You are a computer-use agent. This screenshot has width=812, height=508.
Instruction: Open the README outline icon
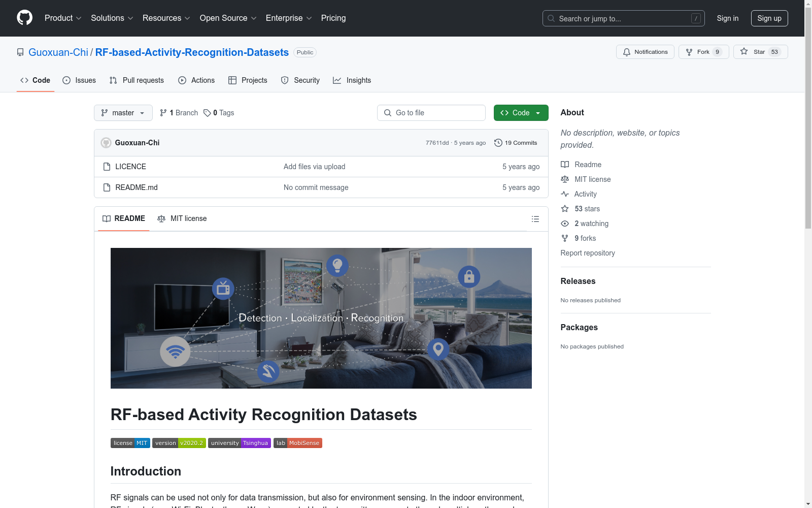tap(535, 219)
